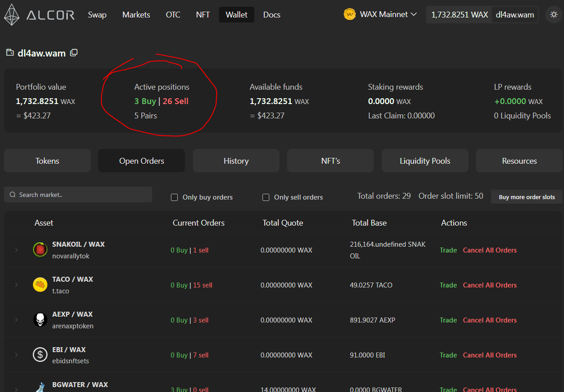Click Buy more order slots button
The image size is (564, 392).
click(x=527, y=197)
